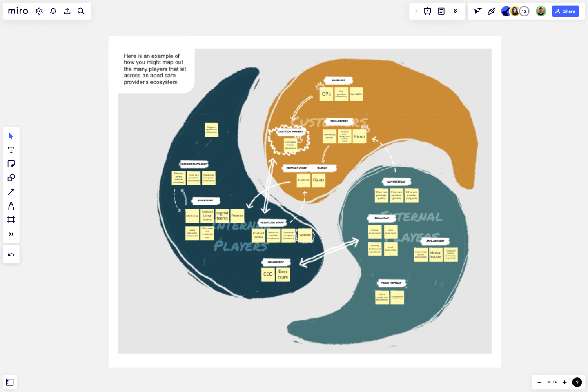588x392 pixels.
Task: Expand the hidden toolbar using the right arrow
Action: [416, 11]
